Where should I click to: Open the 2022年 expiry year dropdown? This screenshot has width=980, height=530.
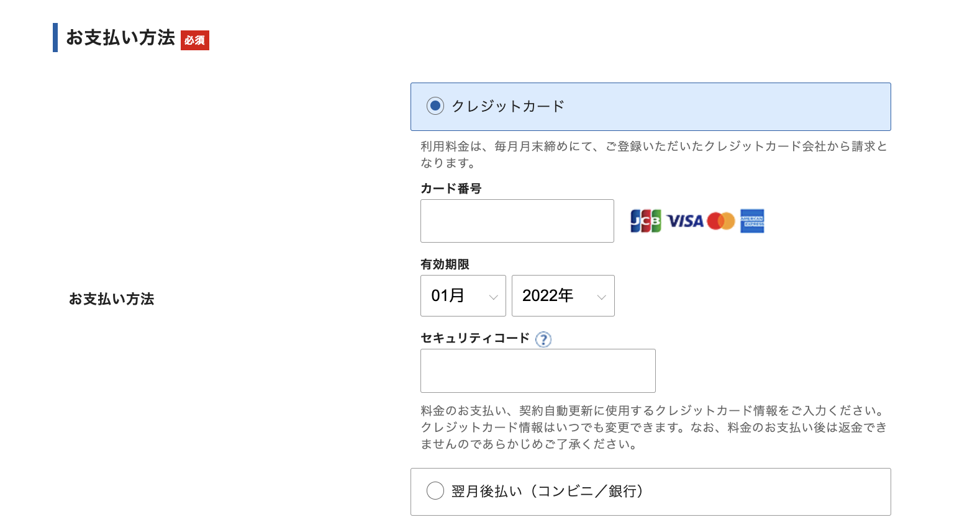(563, 296)
